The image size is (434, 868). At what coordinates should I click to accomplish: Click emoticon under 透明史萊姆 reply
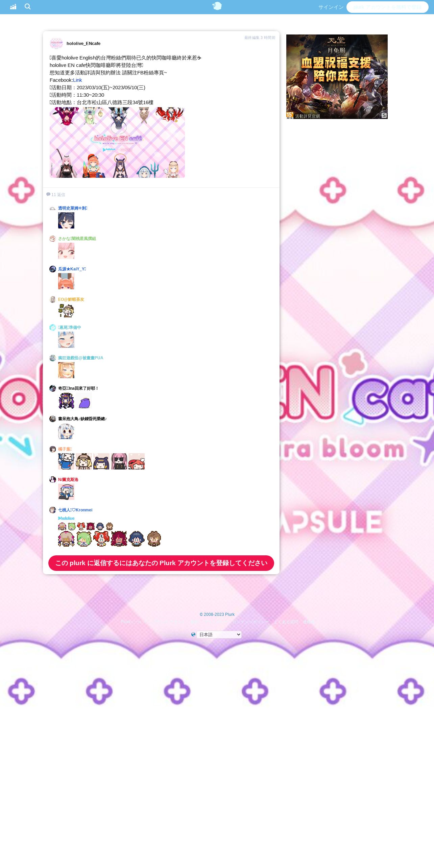pyautogui.click(x=66, y=220)
